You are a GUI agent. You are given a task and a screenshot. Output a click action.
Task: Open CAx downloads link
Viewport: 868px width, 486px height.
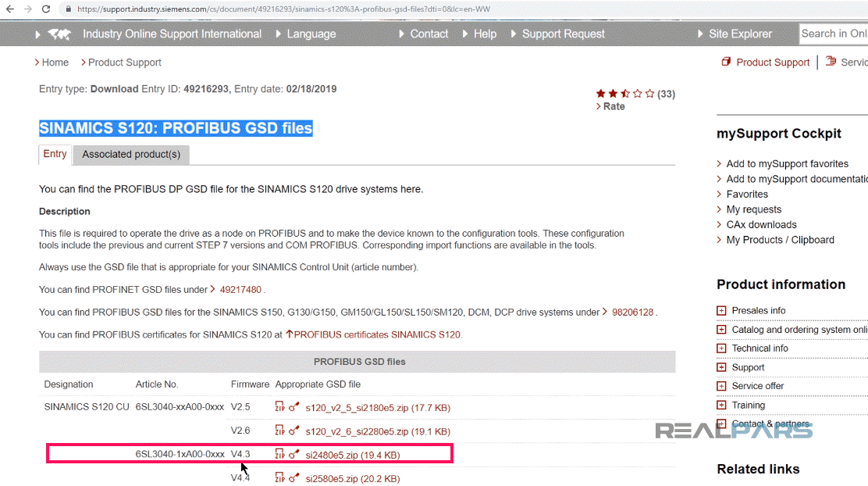761,225
